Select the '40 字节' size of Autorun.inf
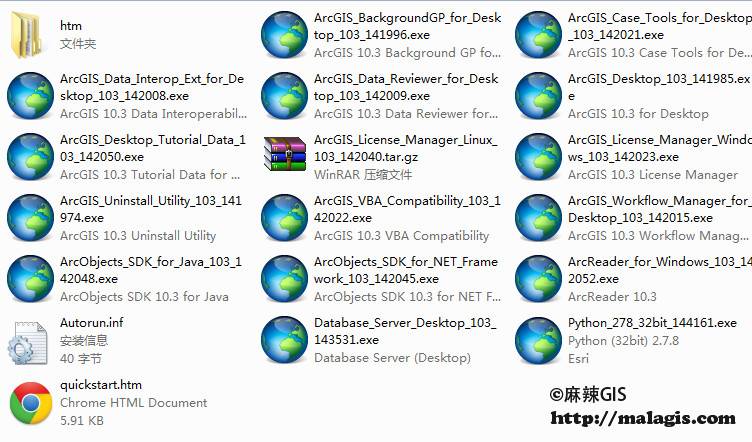The image size is (752, 442). [x=81, y=359]
